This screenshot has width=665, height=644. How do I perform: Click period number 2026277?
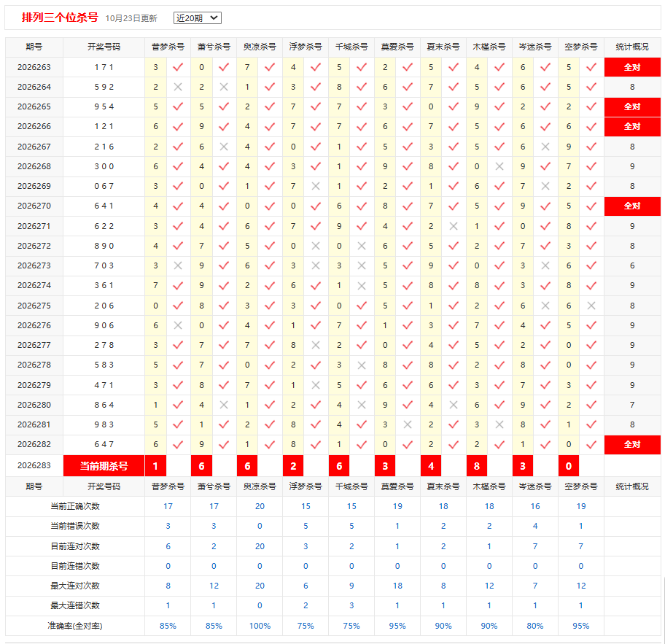click(x=34, y=345)
